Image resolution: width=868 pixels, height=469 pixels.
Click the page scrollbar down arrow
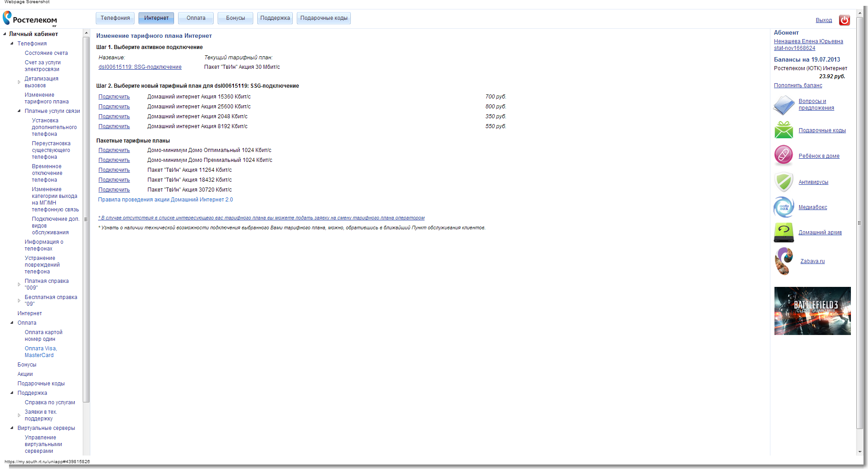859,451
